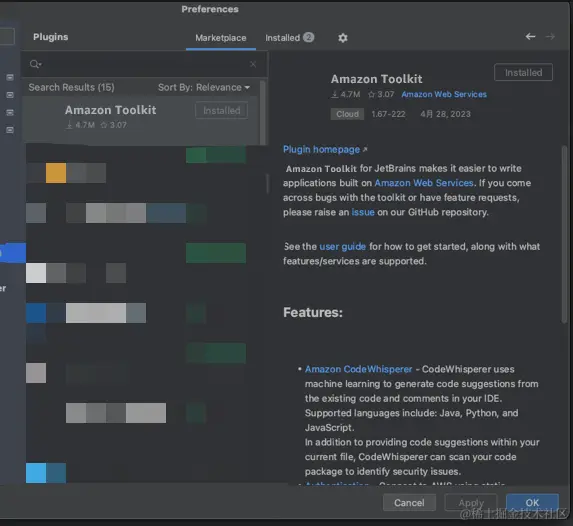Expand the search history arrow next to magnifier
The width and height of the screenshot is (573, 526).
pyautogui.click(x=40, y=65)
